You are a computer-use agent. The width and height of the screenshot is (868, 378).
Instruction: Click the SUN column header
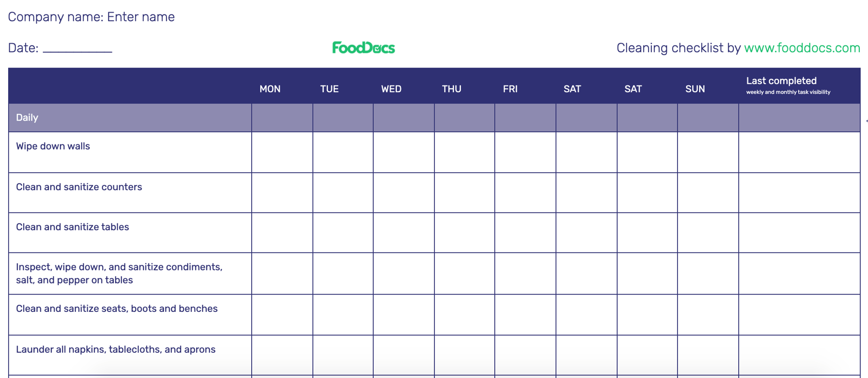click(x=695, y=89)
